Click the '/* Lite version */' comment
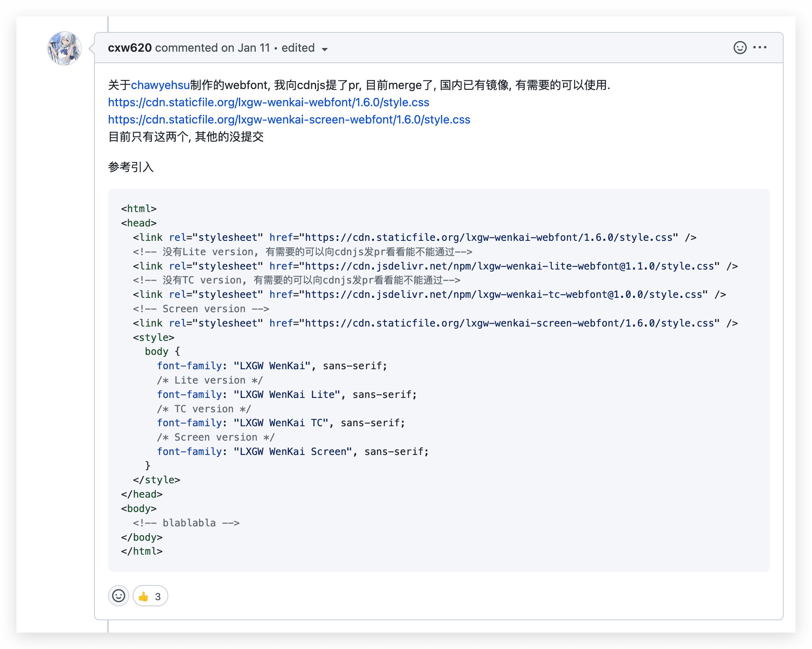Viewport: 812px width, 649px height. (x=210, y=380)
